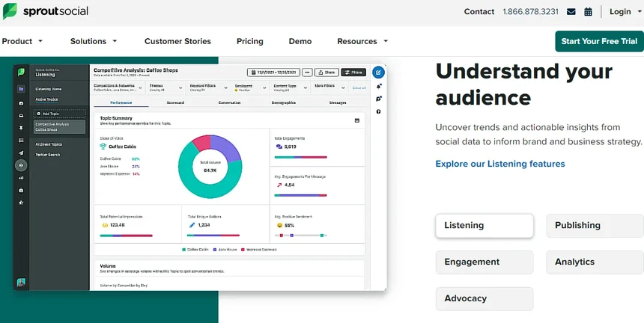The width and height of the screenshot is (644, 323).
Task: Select Active Topics in sidebar
Action: (46, 99)
